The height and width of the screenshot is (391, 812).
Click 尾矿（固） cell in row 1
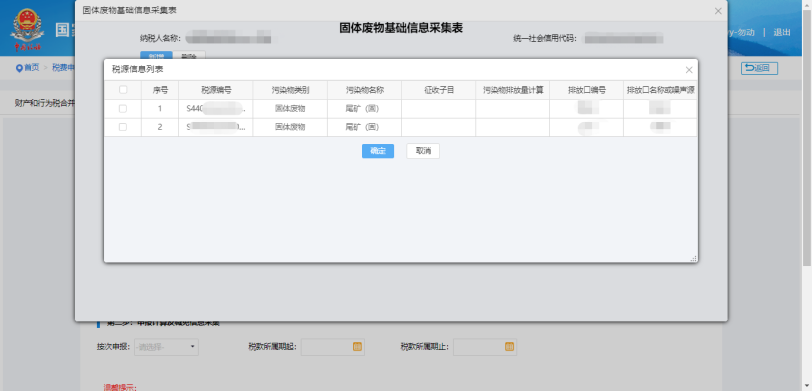point(365,109)
